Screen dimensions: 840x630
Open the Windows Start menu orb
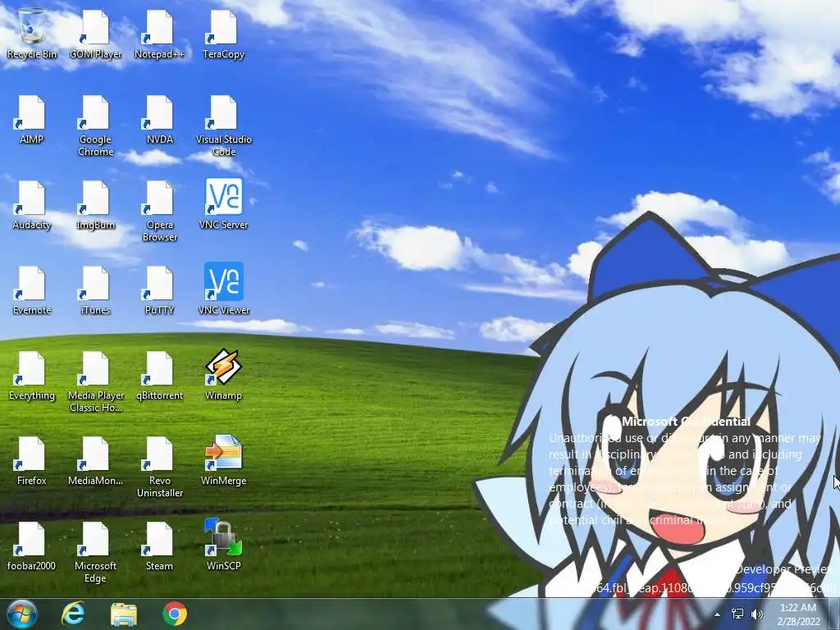coord(22,614)
